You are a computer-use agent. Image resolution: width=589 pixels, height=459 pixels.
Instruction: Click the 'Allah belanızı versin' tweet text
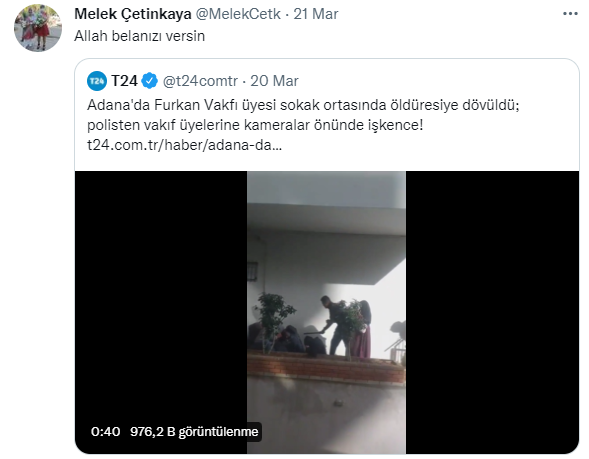coord(139,36)
